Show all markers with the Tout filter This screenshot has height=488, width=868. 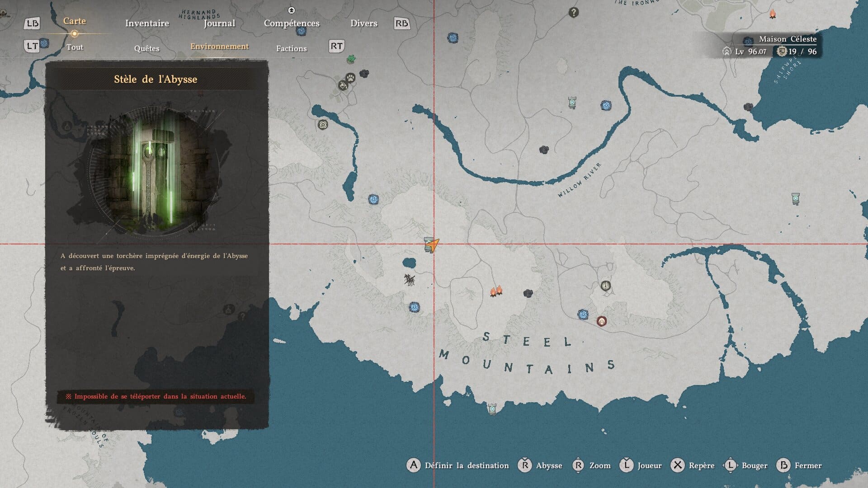(x=75, y=47)
